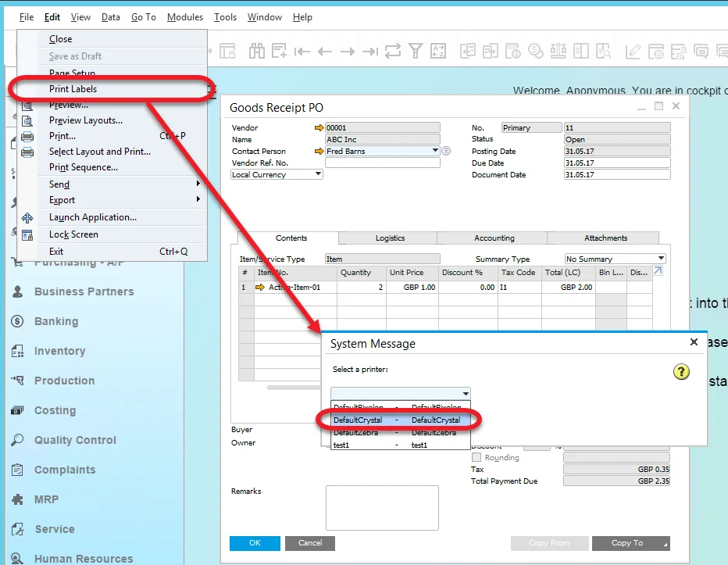This screenshot has width=728, height=565.
Task: Open the Inventory module in the sidebar
Action: click(59, 352)
